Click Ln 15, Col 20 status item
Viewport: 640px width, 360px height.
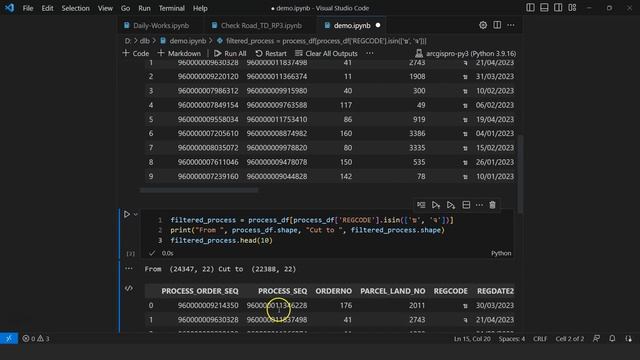[472, 339]
